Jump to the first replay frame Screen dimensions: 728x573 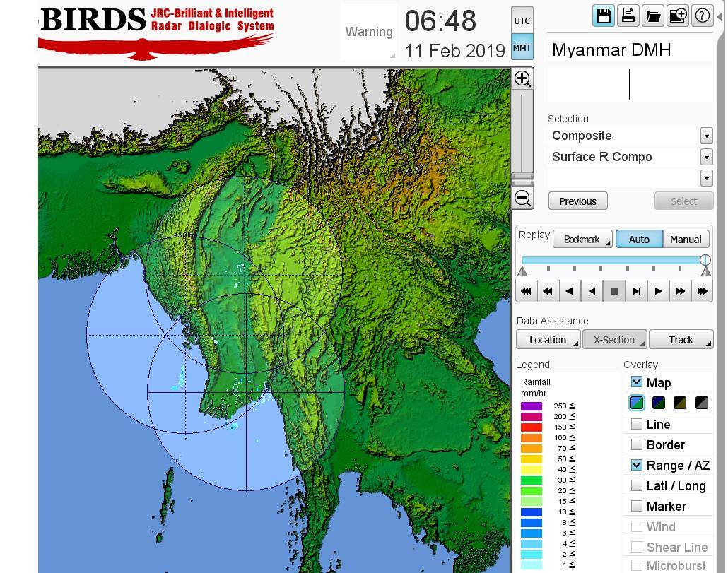point(526,291)
